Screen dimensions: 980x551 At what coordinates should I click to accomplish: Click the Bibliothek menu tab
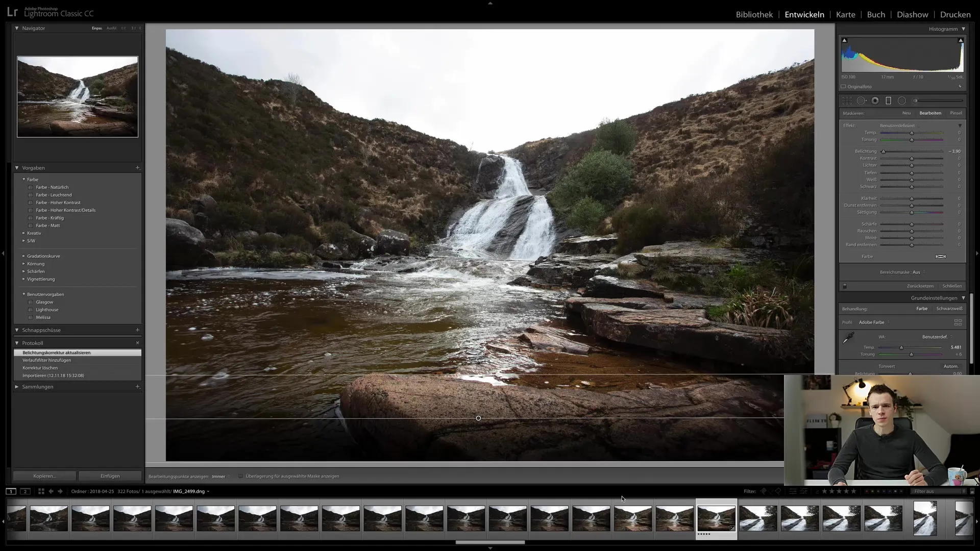(754, 14)
